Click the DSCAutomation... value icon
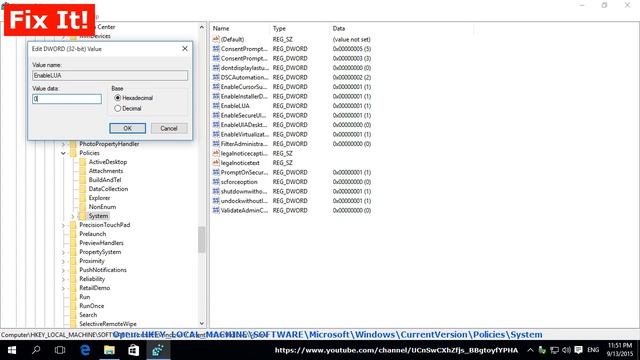 [216, 77]
